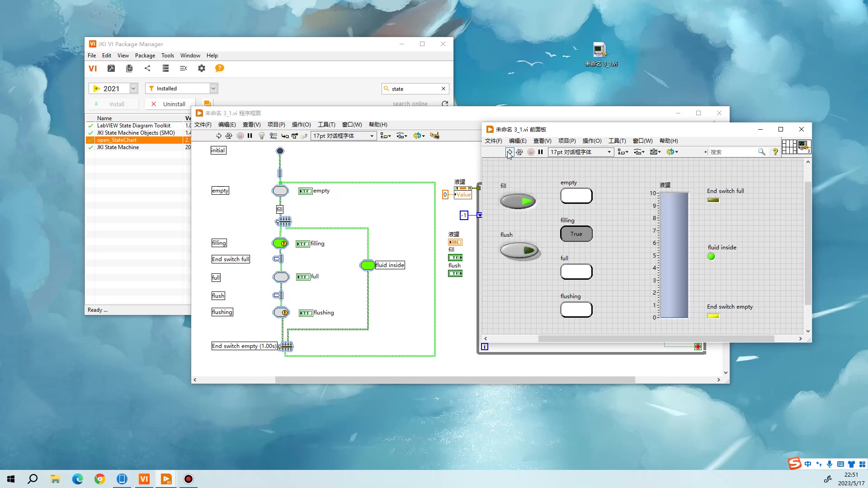
Task: Open the Package menu in VIPM
Action: [145, 55]
